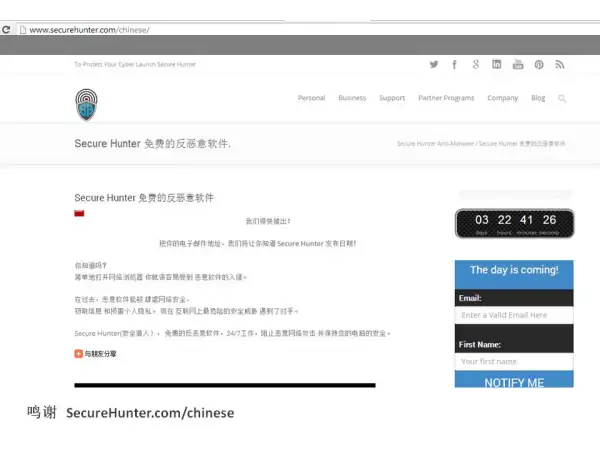Click The day is coming! banner
This screenshot has width=600, height=450.
pos(514,274)
